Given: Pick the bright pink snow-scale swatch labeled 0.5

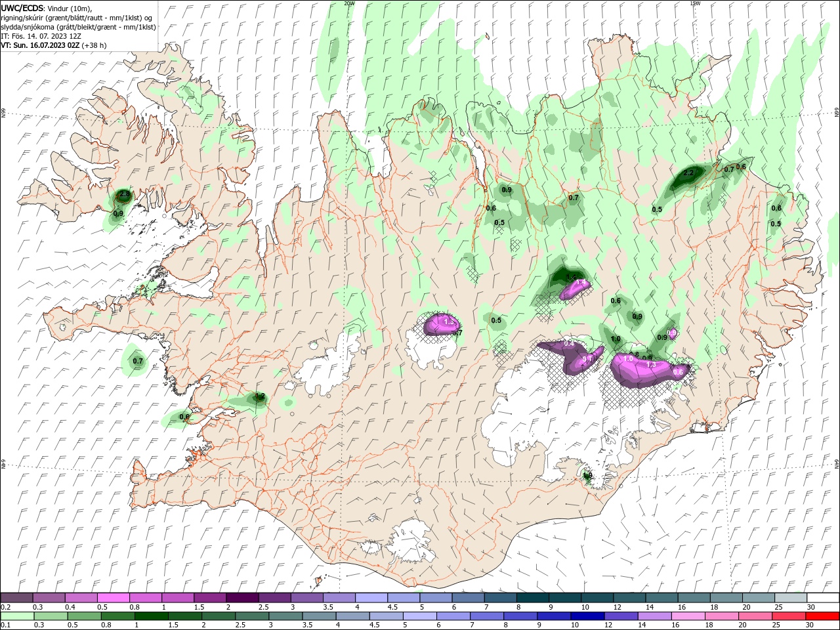Looking at the screenshot, I should pyautogui.click(x=114, y=597).
